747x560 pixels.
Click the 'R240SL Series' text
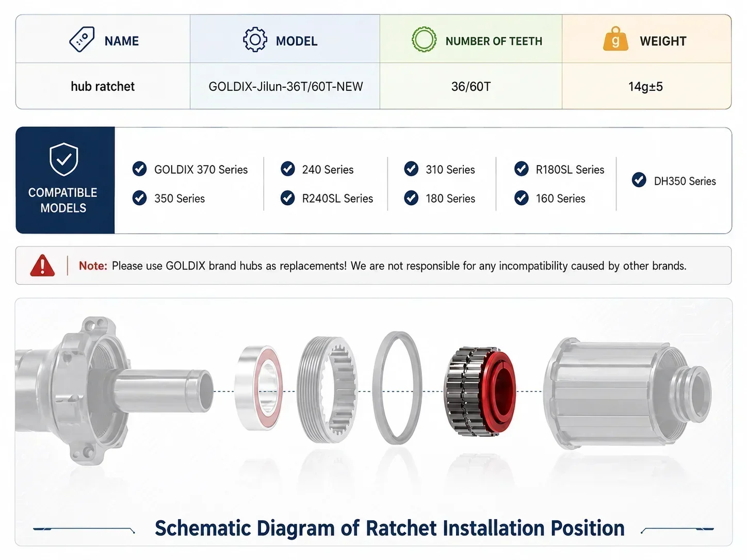click(337, 199)
